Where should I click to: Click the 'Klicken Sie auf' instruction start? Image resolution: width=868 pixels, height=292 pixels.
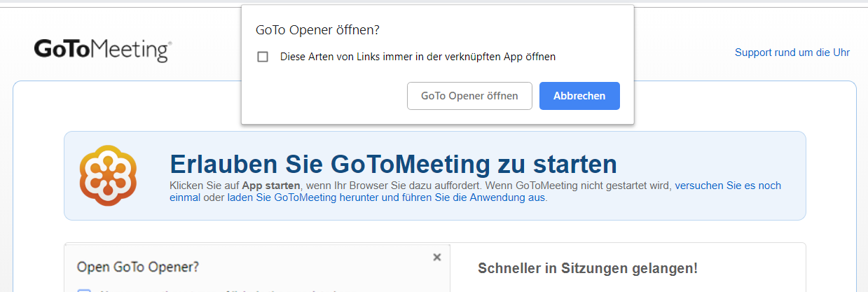pyautogui.click(x=205, y=186)
